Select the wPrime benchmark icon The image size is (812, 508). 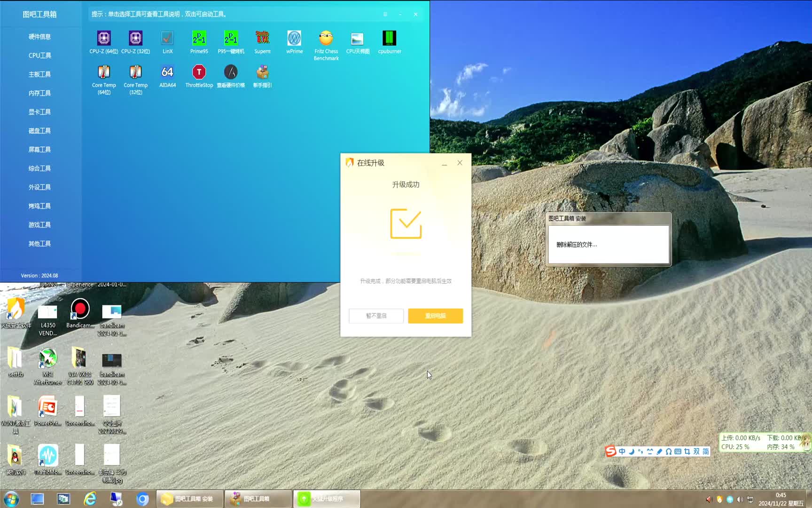pos(294,39)
